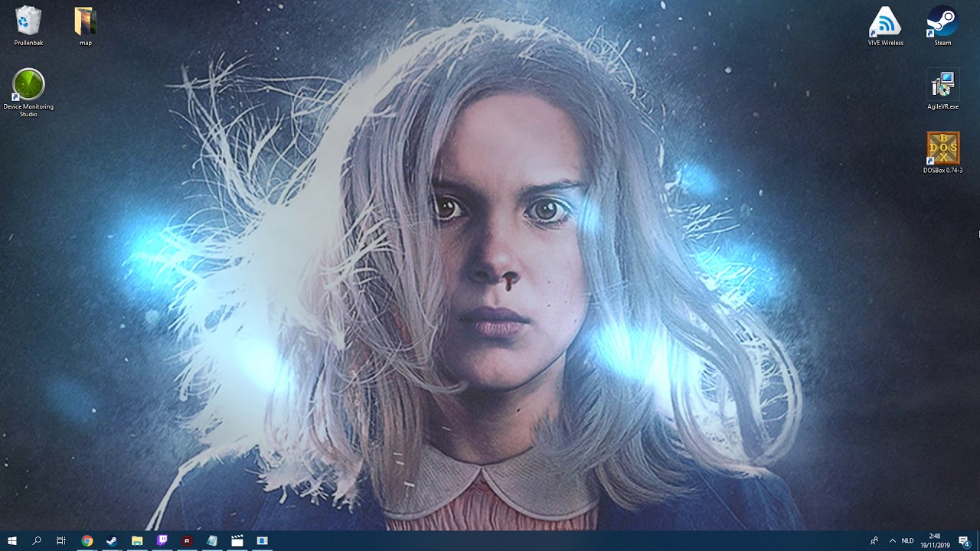Select the Prullenbak recycle bin icon

[28, 21]
